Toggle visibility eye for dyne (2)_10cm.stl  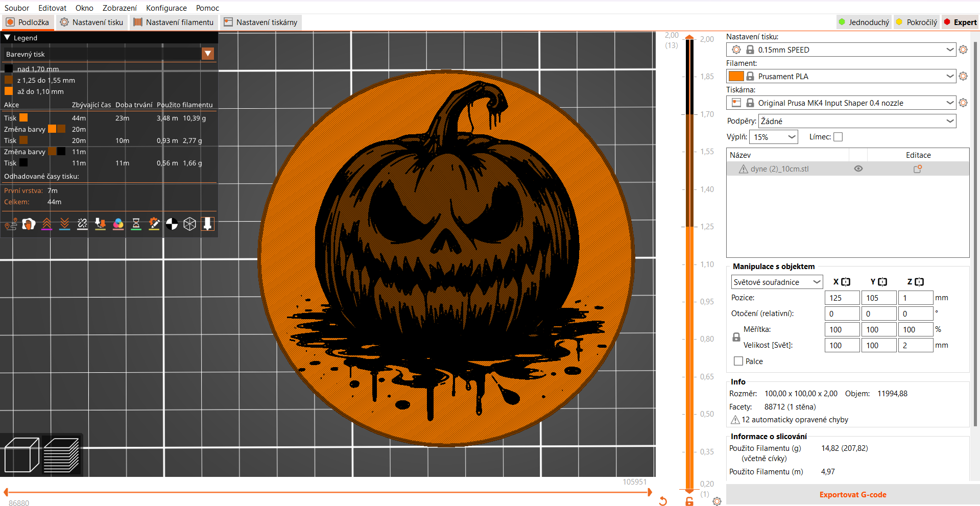(x=858, y=168)
